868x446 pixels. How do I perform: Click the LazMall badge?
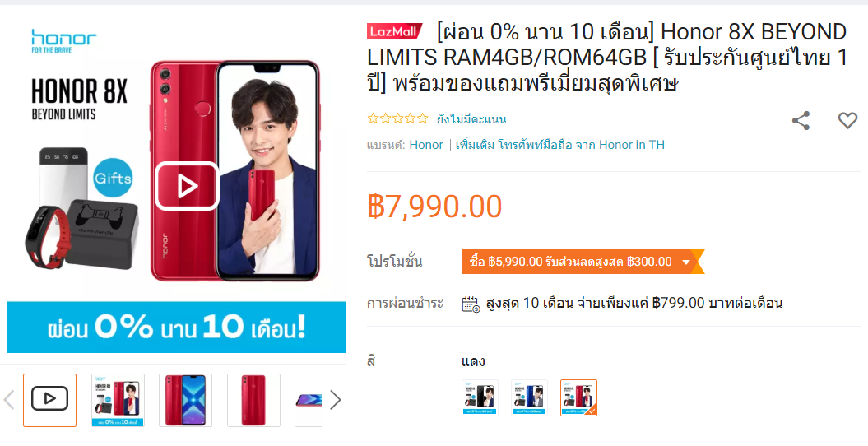(x=394, y=31)
